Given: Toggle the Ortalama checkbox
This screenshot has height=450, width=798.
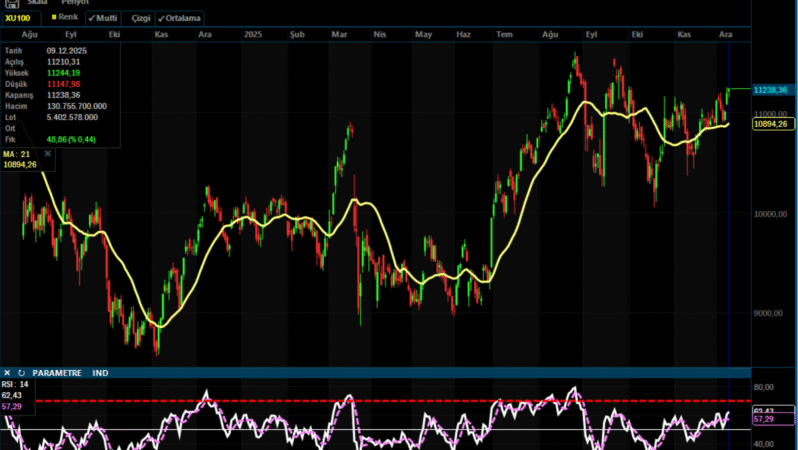Looking at the screenshot, I should coord(180,18).
